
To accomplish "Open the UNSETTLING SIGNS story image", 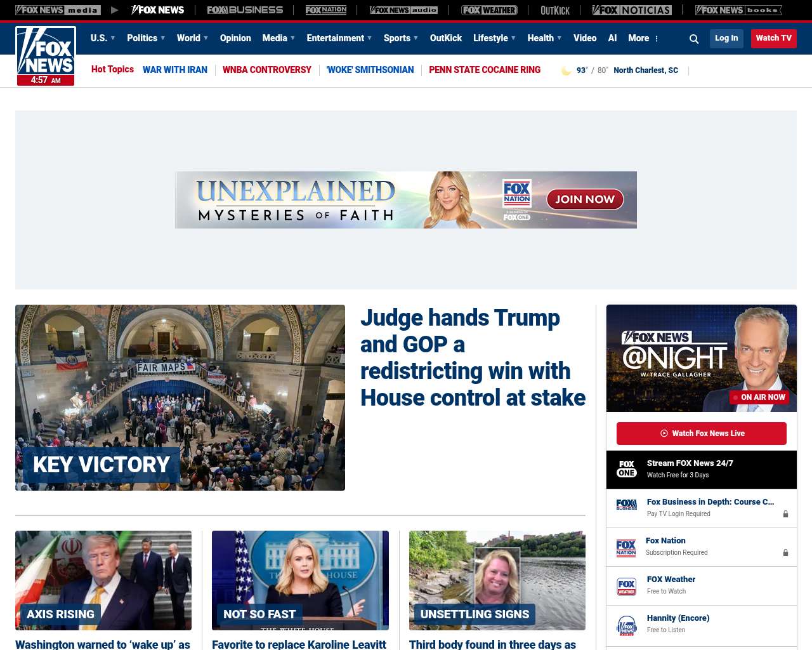I will click(x=497, y=580).
